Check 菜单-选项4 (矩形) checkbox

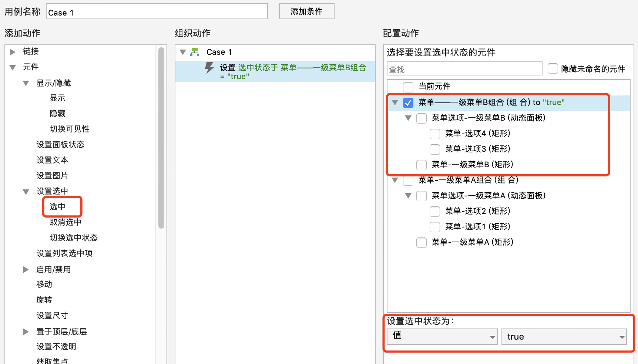tap(435, 134)
